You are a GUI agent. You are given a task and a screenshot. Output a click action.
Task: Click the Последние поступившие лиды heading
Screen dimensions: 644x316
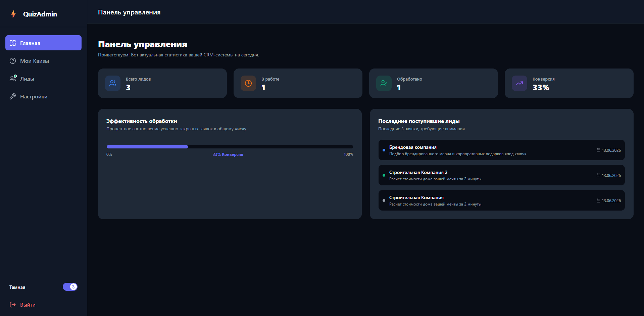(419, 121)
